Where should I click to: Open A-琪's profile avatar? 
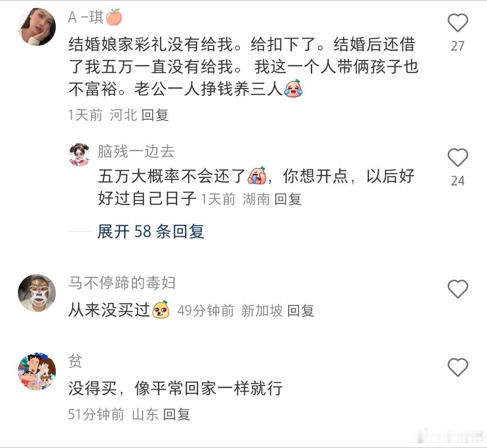[x=37, y=27]
